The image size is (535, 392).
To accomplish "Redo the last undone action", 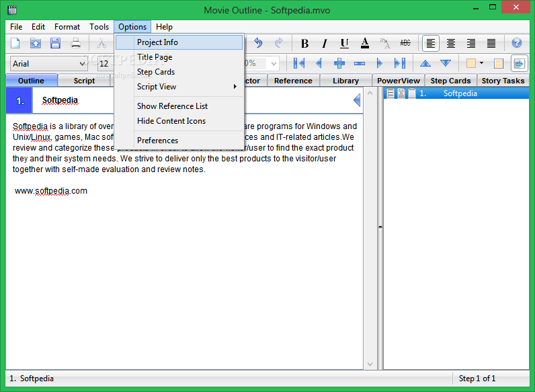I will point(278,43).
